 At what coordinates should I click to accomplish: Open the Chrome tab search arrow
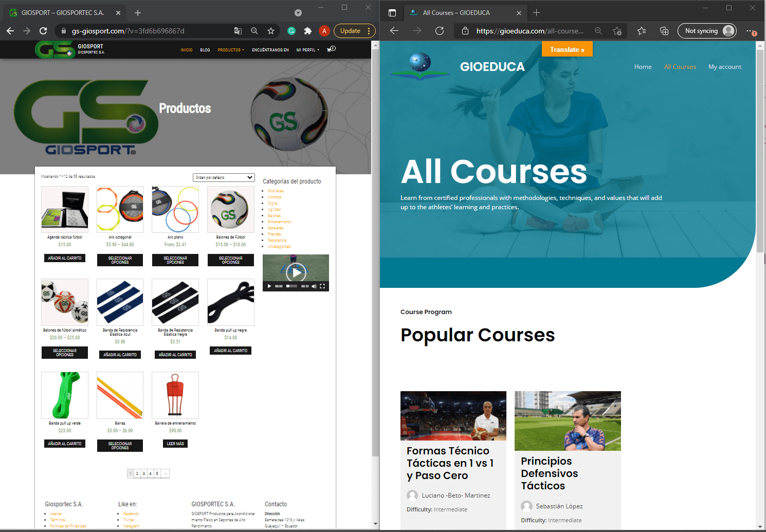(298, 13)
